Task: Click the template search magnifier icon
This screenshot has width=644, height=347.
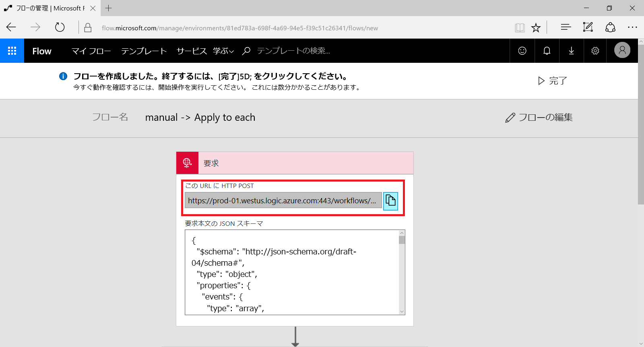Action: [246, 51]
